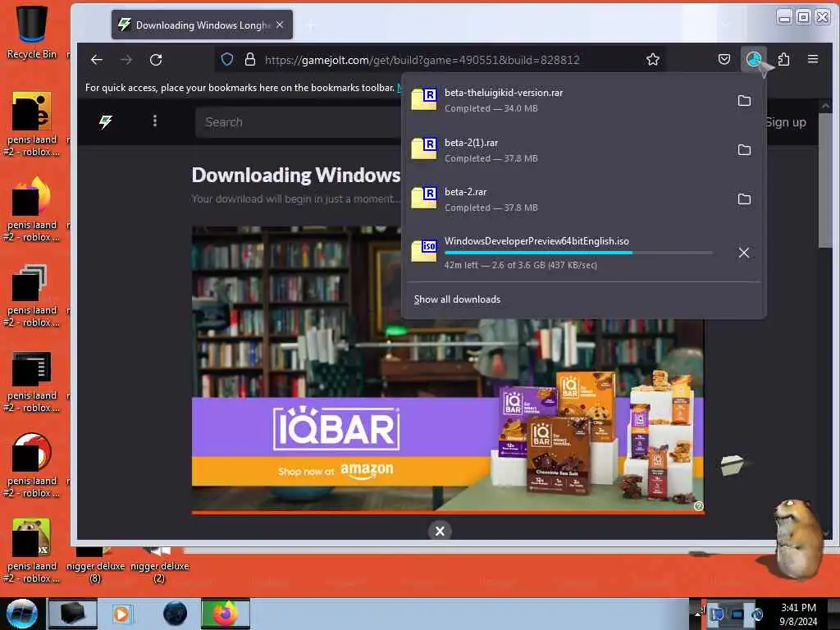Bookmark this page with the star icon
Viewport: 840px width, 630px height.
[x=652, y=59]
